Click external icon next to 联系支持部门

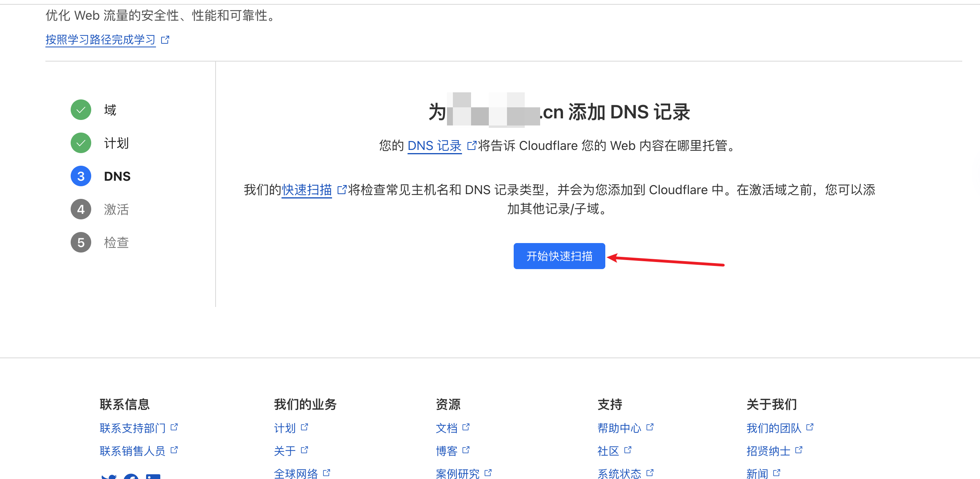click(174, 427)
